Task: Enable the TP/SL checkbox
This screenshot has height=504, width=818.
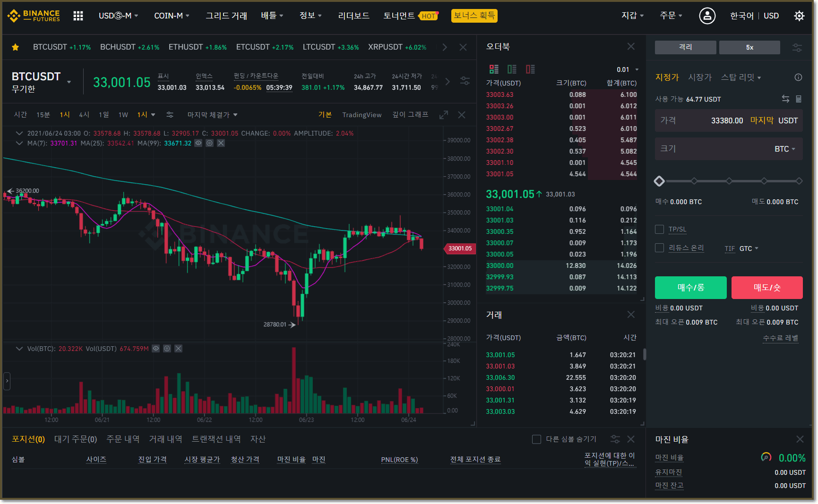Action: click(659, 230)
